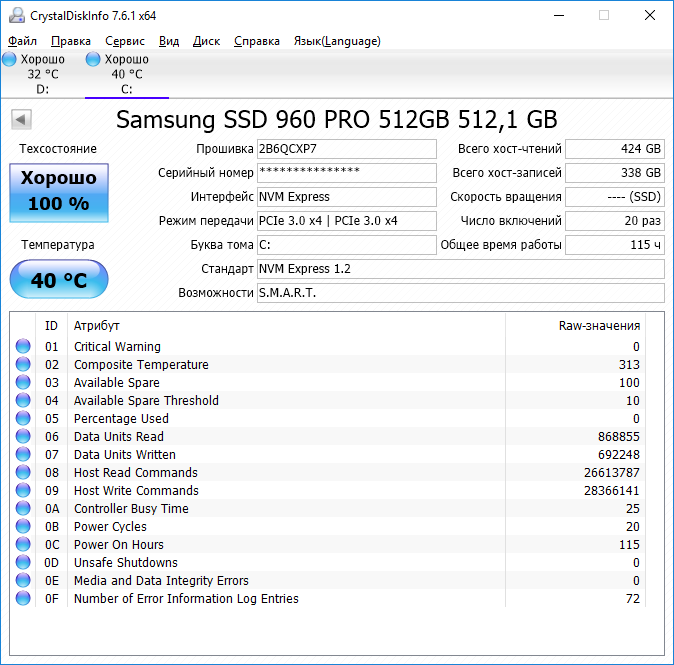Click the blue status orb for disk C:
The height and width of the screenshot is (665, 674).
pos(93,59)
